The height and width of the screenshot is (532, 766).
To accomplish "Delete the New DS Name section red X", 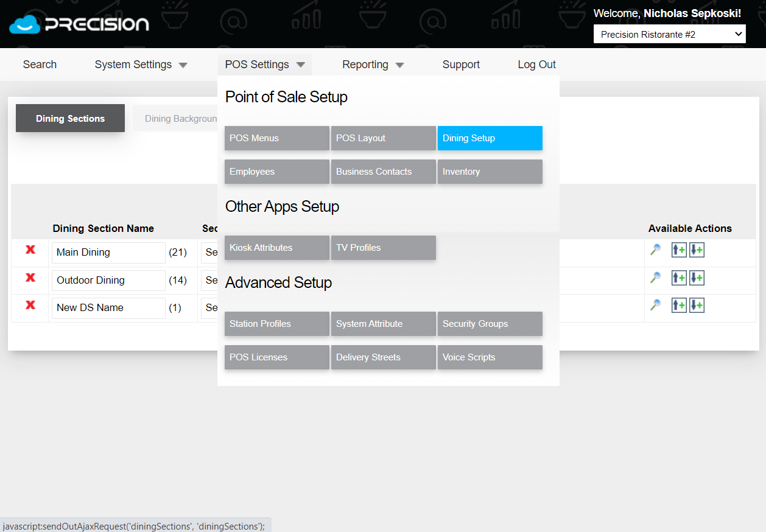I will pos(30,305).
